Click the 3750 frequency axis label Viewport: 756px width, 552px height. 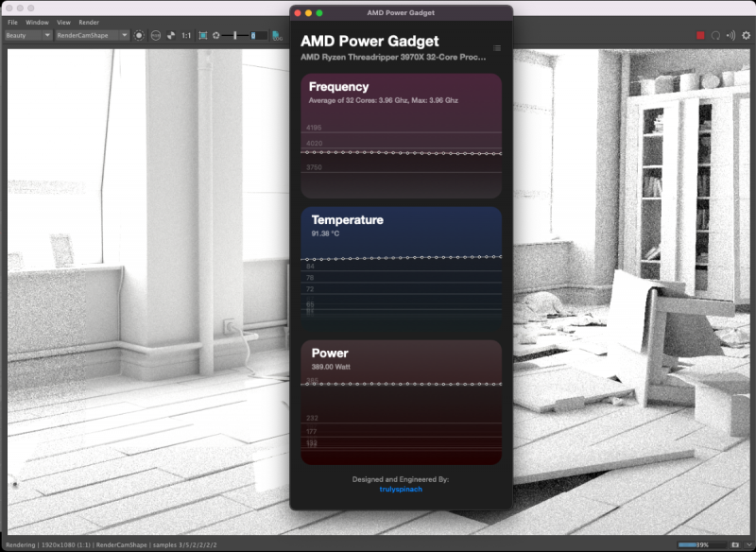pos(314,167)
